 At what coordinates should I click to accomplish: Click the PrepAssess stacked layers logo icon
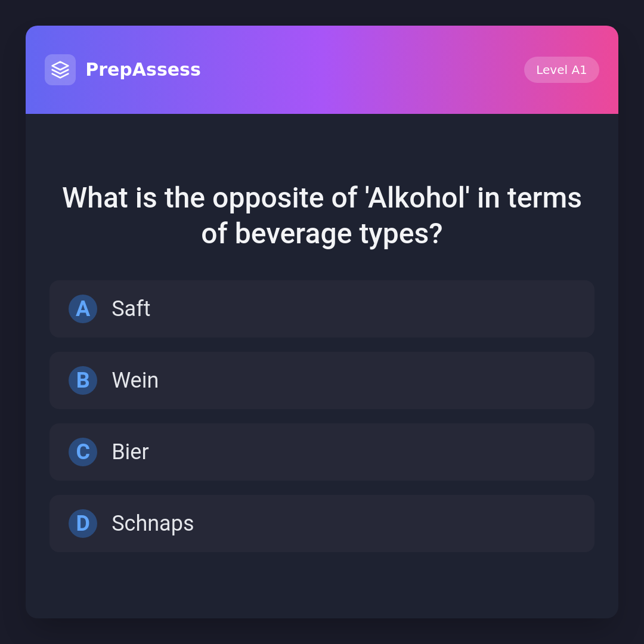[x=60, y=70]
